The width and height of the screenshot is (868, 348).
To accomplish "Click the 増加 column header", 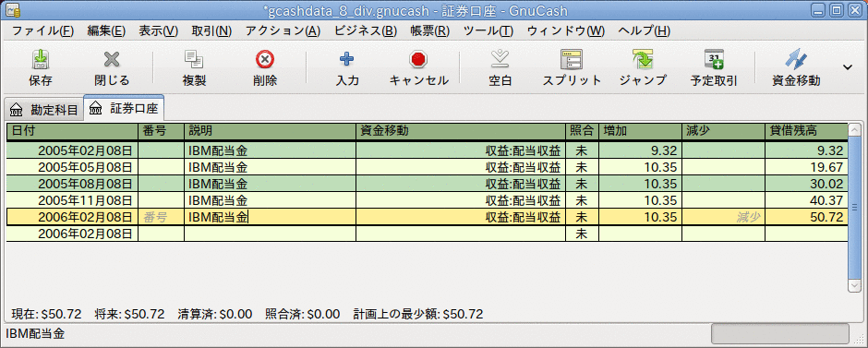I will click(641, 131).
